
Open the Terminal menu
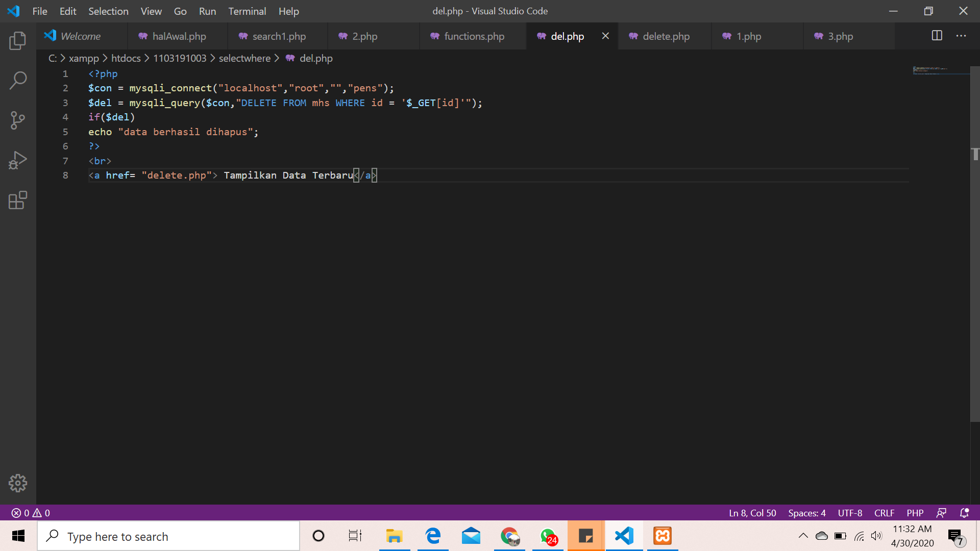click(247, 11)
